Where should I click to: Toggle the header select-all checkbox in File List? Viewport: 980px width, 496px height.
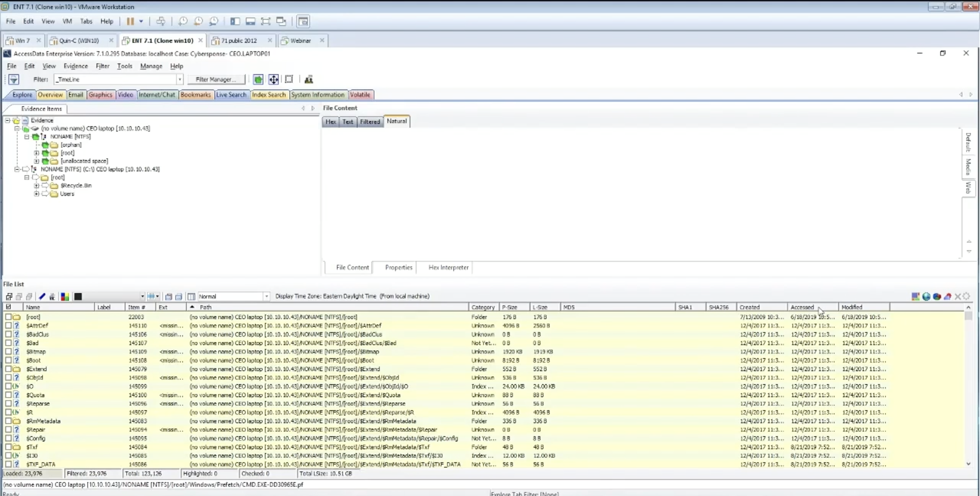[x=9, y=307]
